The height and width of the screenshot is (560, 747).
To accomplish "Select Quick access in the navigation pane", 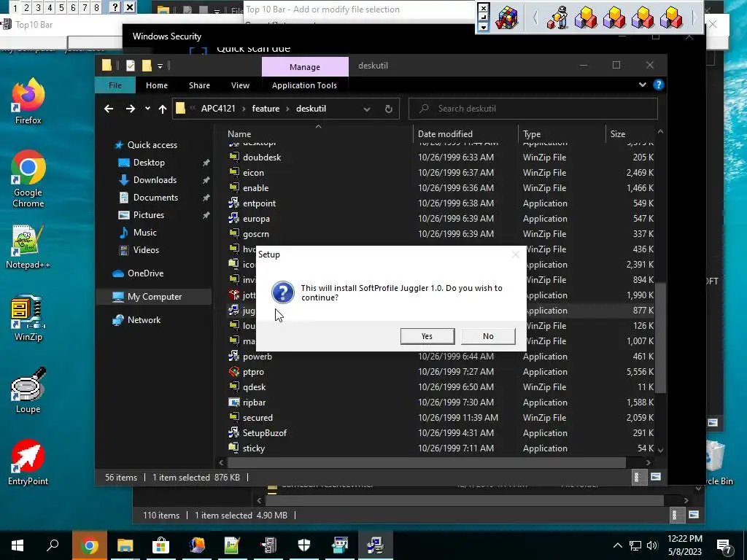I will pos(152,145).
